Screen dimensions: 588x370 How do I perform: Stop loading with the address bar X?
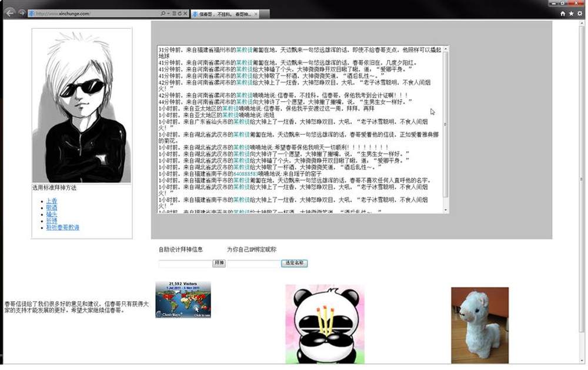click(185, 14)
